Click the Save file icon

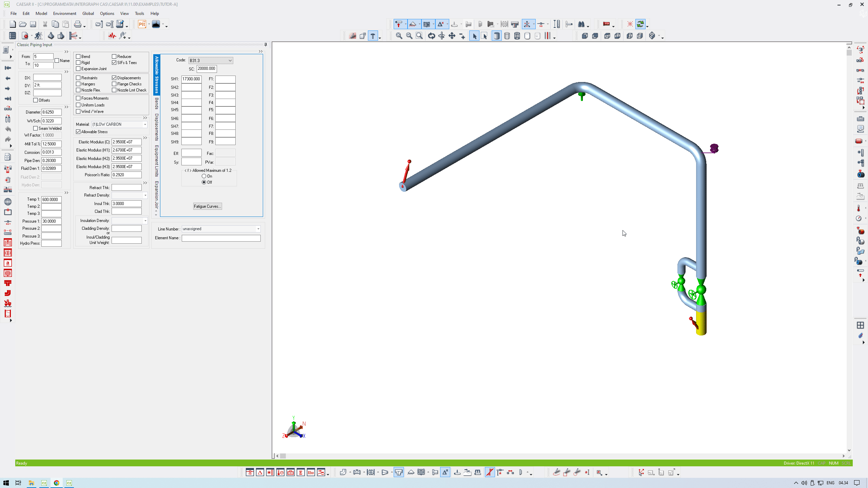click(x=33, y=24)
